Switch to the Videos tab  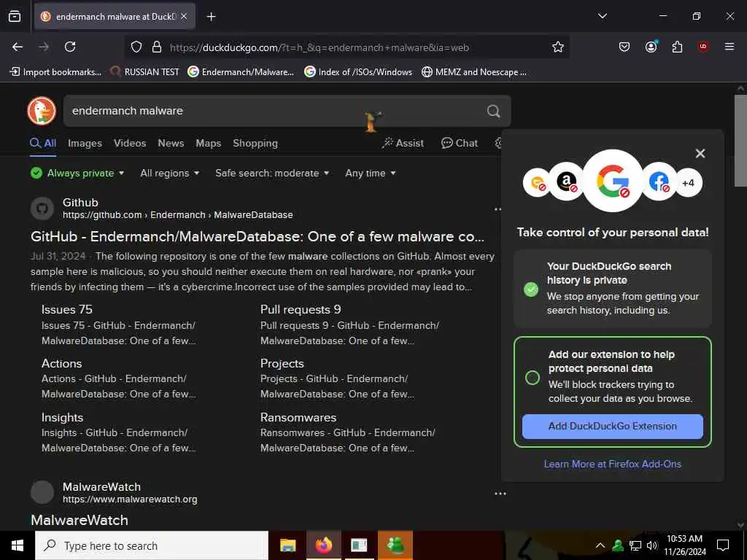(x=130, y=143)
